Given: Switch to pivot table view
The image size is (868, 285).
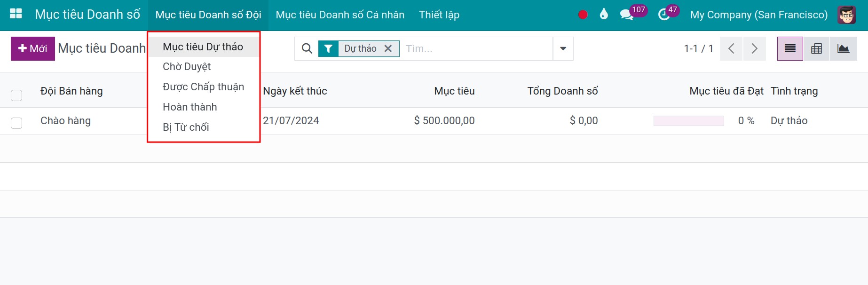Looking at the screenshot, I should point(817,48).
